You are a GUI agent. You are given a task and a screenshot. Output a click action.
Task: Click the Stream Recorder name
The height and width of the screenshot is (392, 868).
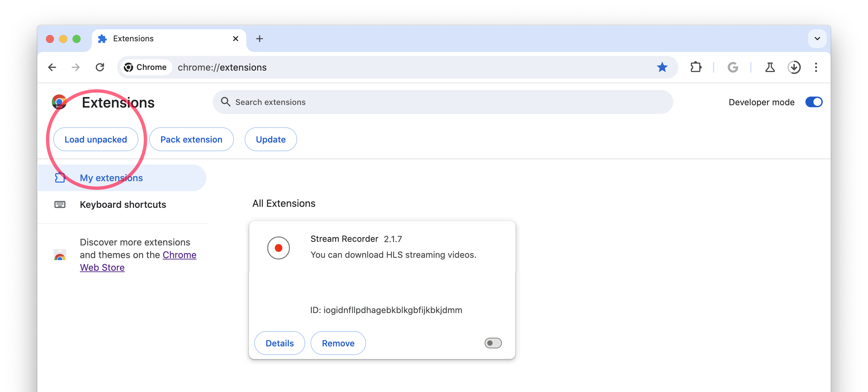pos(344,239)
